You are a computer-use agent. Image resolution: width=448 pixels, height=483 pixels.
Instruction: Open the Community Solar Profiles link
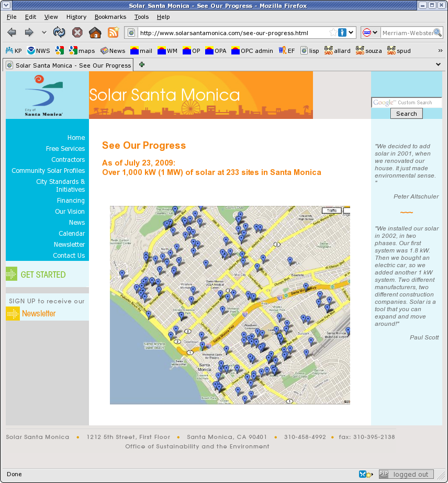[48, 171]
